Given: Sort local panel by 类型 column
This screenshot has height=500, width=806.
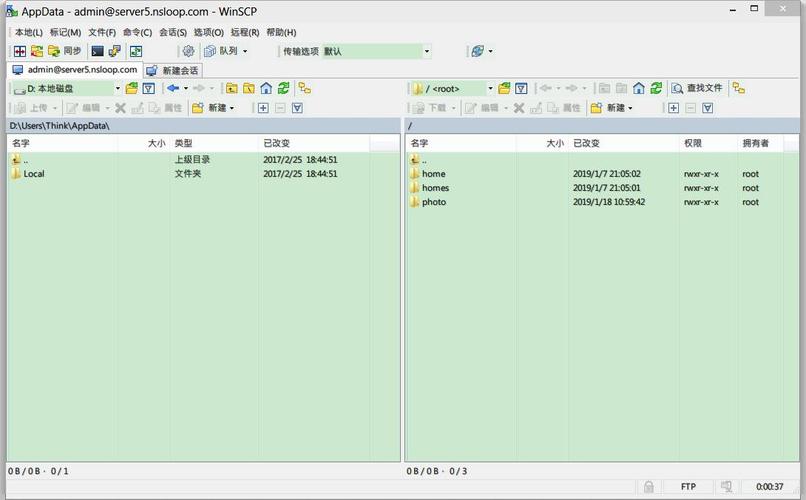Looking at the screenshot, I should [214, 143].
